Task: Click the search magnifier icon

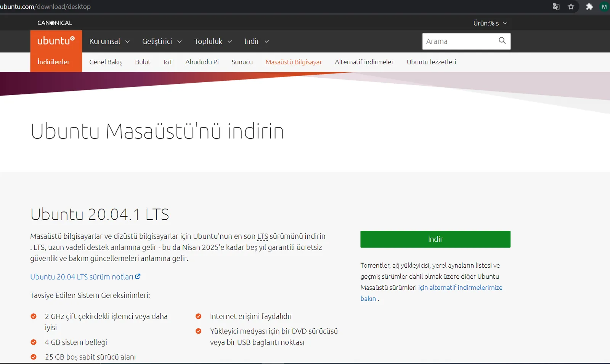Action: pyautogui.click(x=502, y=41)
